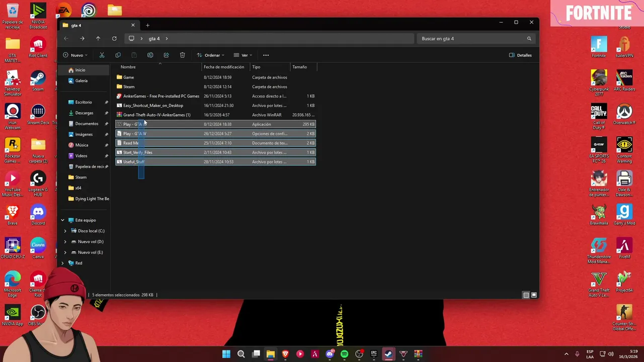Open the Ver view dropdown
Screen dimensions: 644x362
[x=243, y=55]
